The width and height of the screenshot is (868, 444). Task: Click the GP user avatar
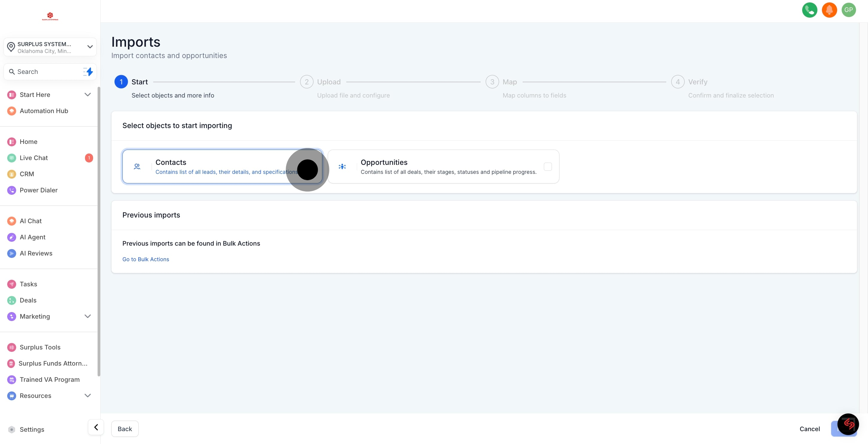click(849, 10)
